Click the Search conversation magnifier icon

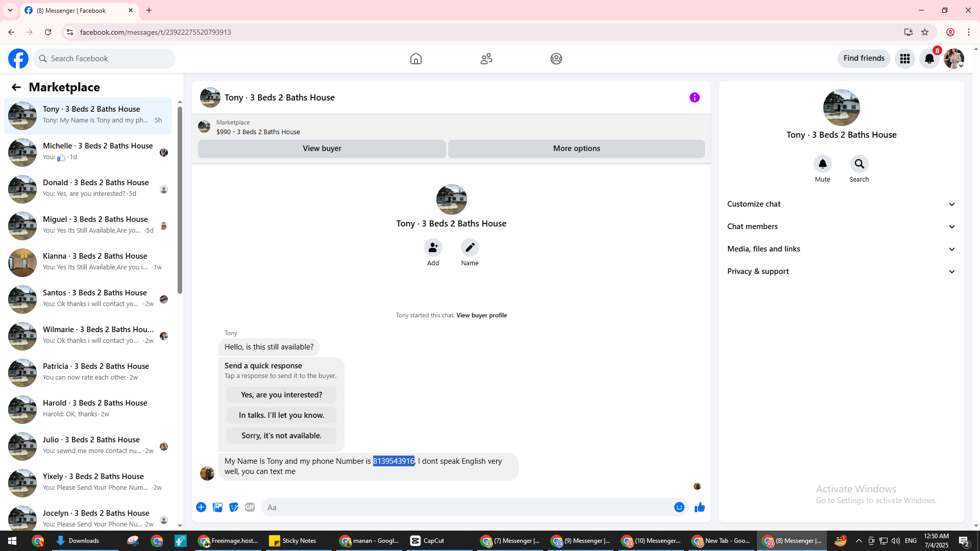(859, 164)
